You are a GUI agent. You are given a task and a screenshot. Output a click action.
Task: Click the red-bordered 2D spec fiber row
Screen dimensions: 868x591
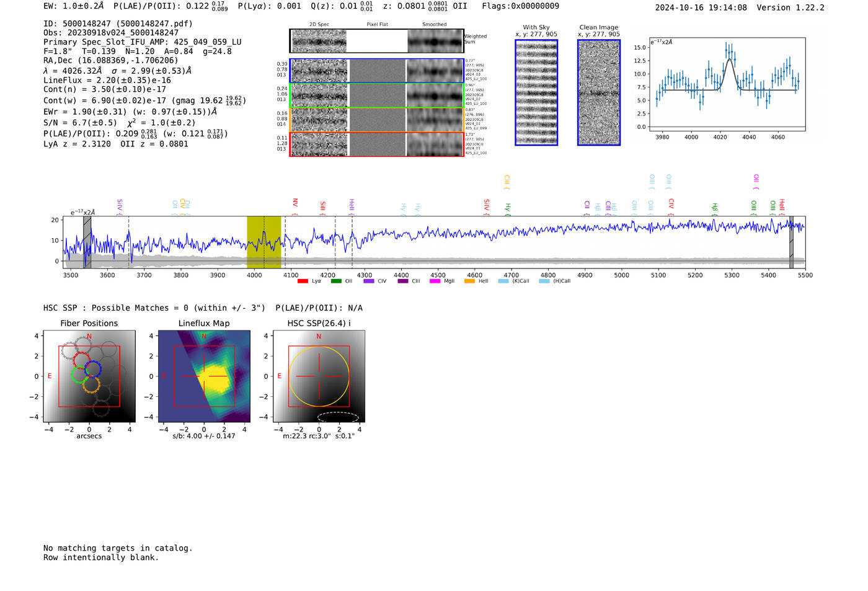click(x=376, y=144)
